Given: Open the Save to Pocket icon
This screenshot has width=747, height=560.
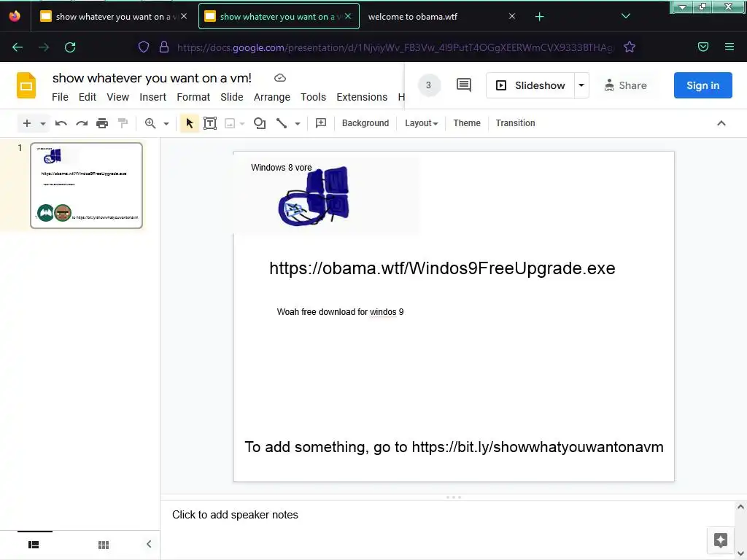Looking at the screenshot, I should [703, 47].
